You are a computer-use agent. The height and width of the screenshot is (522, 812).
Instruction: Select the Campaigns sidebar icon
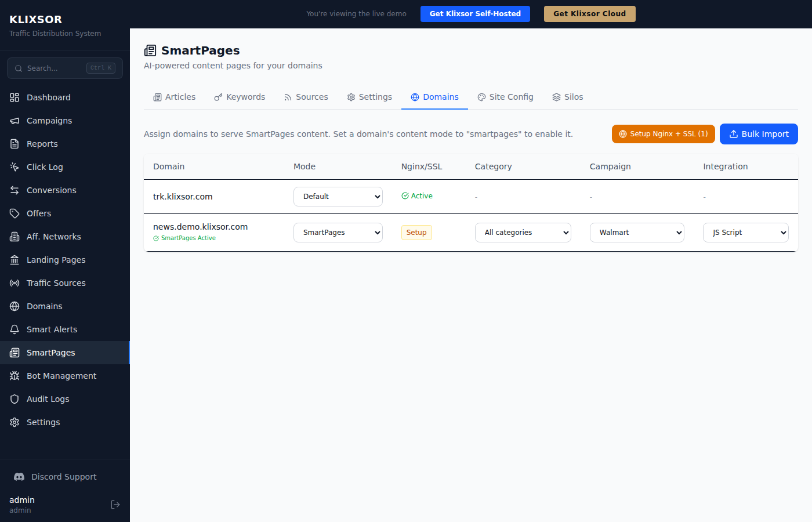click(x=14, y=120)
